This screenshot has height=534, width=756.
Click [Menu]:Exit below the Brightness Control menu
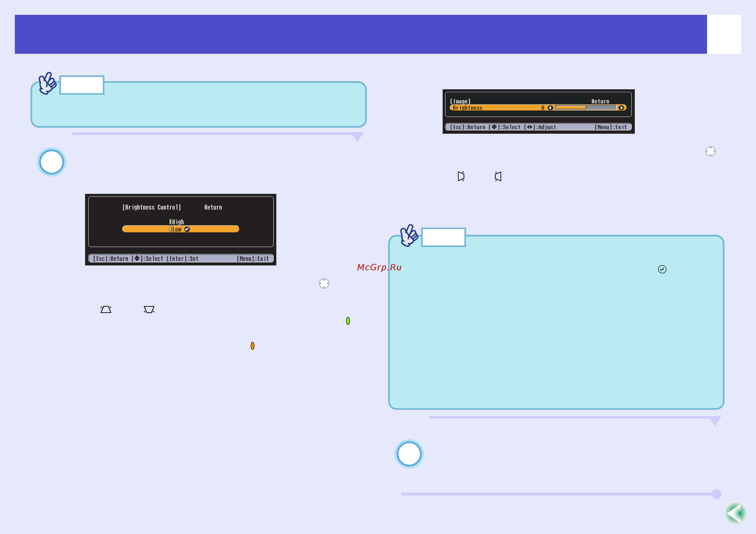coord(253,259)
